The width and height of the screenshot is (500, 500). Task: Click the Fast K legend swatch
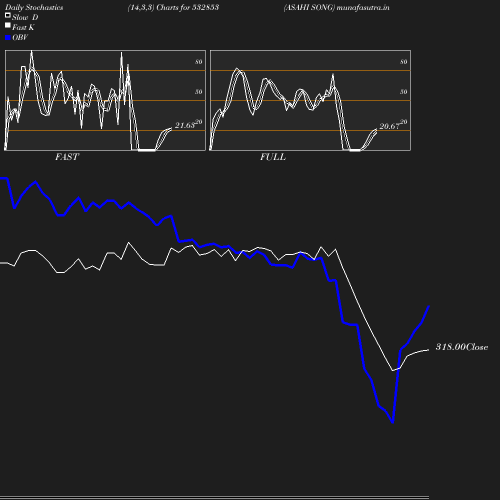(8, 25)
